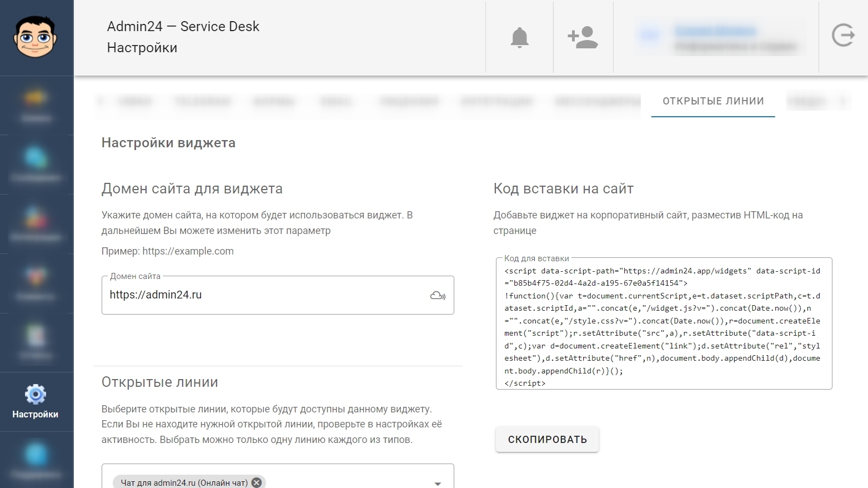
Task: Click the 'Открытые линии' section heading
Action: (160, 382)
